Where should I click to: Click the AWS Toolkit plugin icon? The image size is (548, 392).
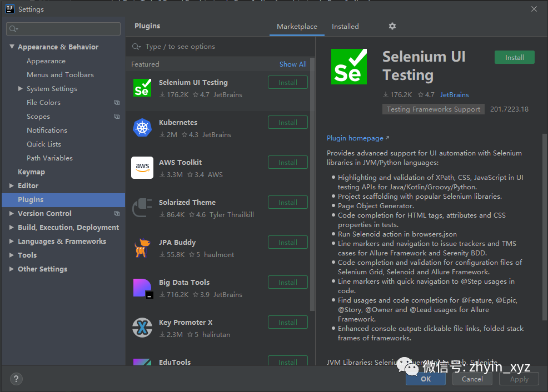click(142, 168)
